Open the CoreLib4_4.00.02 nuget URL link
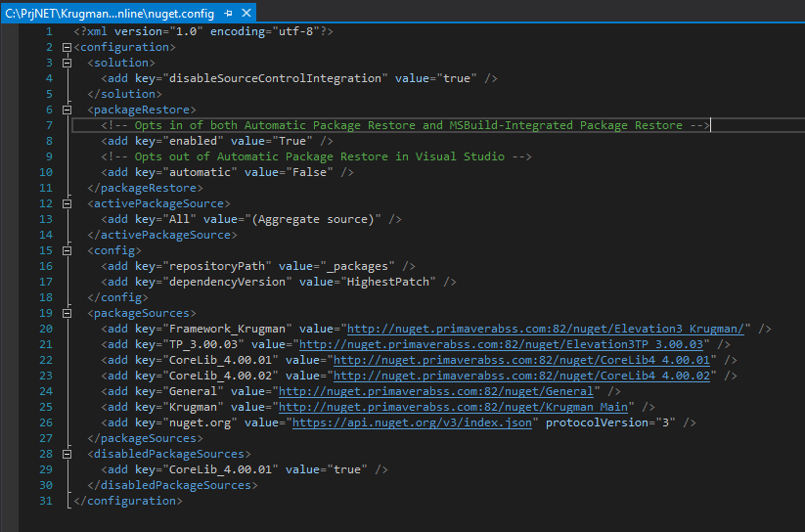Viewport: 805px width, 532px height. 521,376
